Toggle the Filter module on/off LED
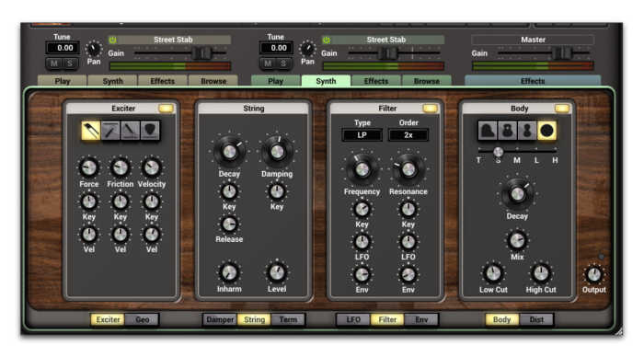Screen dimensions: 644x357 click(430, 109)
